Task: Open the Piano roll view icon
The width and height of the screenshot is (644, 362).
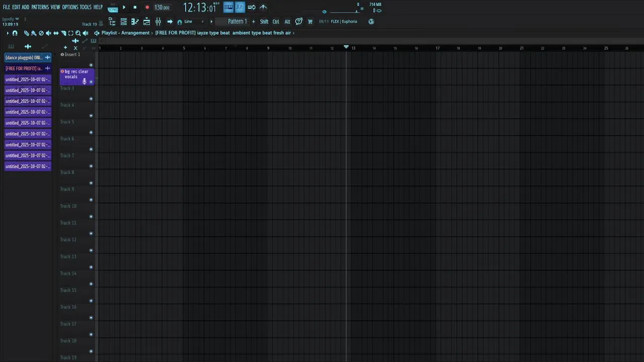Action: coord(135,22)
